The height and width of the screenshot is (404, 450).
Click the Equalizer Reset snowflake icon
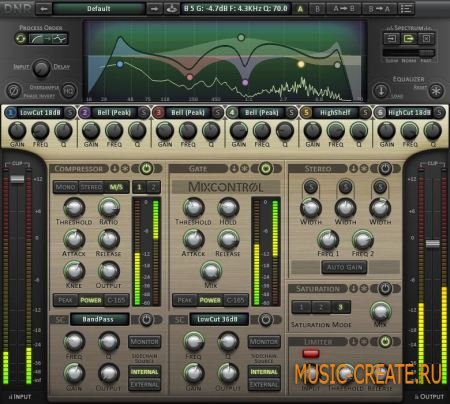tap(436, 90)
